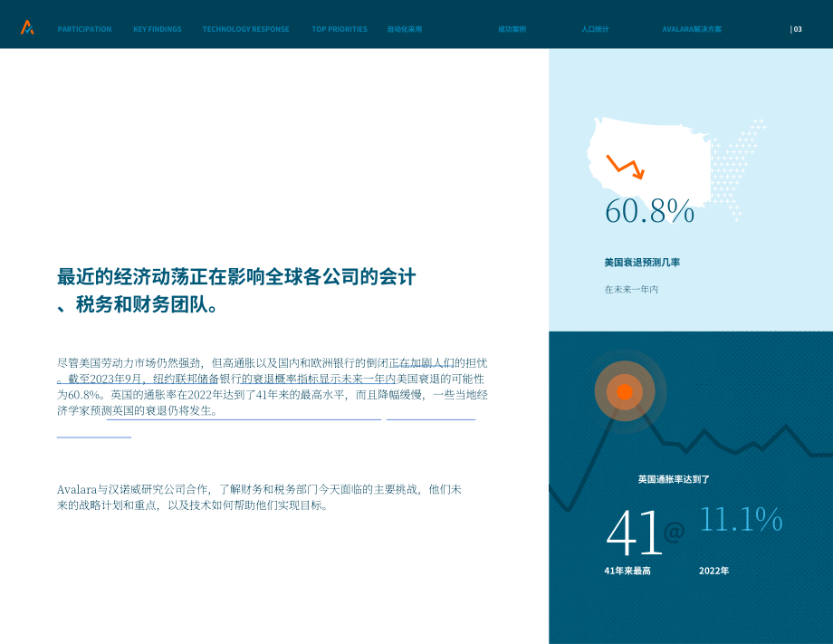
Task: Click the orange peak marker dot on chart
Action: coord(625,391)
